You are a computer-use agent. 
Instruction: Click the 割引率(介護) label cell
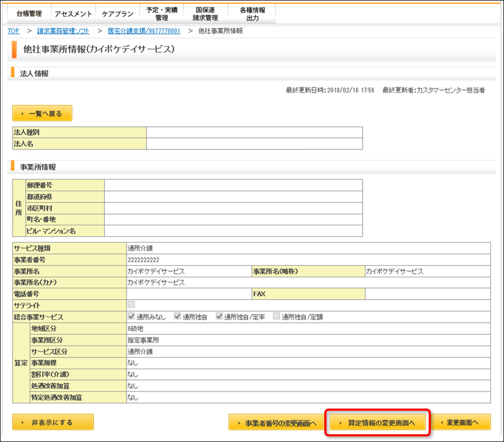click(78, 375)
